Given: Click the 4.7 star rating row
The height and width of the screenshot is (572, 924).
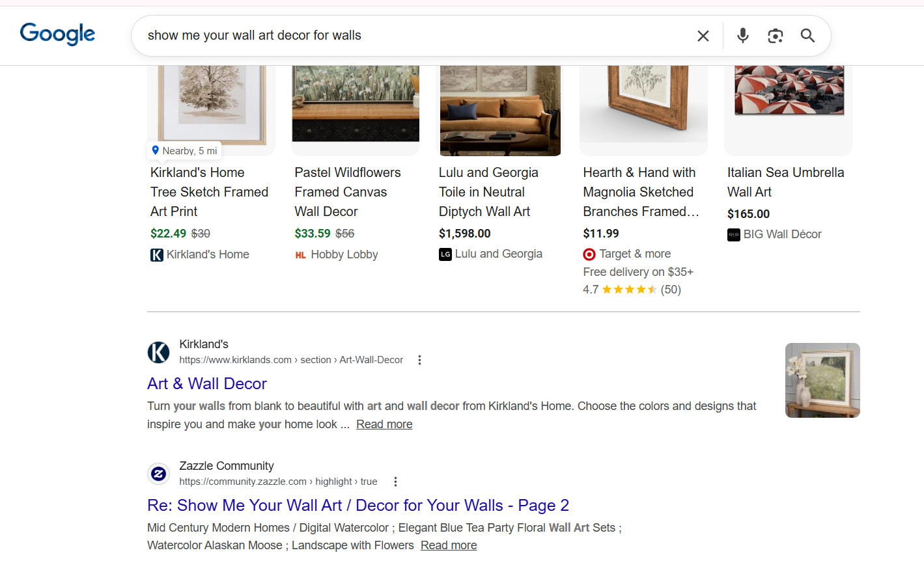Looking at the screenshot, I should [632, 290].
